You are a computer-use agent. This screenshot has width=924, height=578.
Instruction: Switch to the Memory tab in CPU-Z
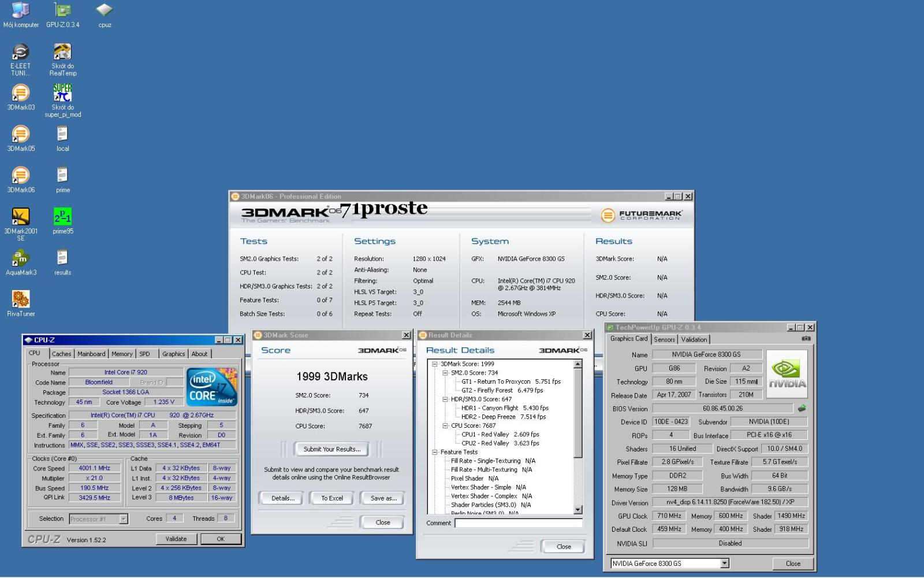click(x=122, y=354)
